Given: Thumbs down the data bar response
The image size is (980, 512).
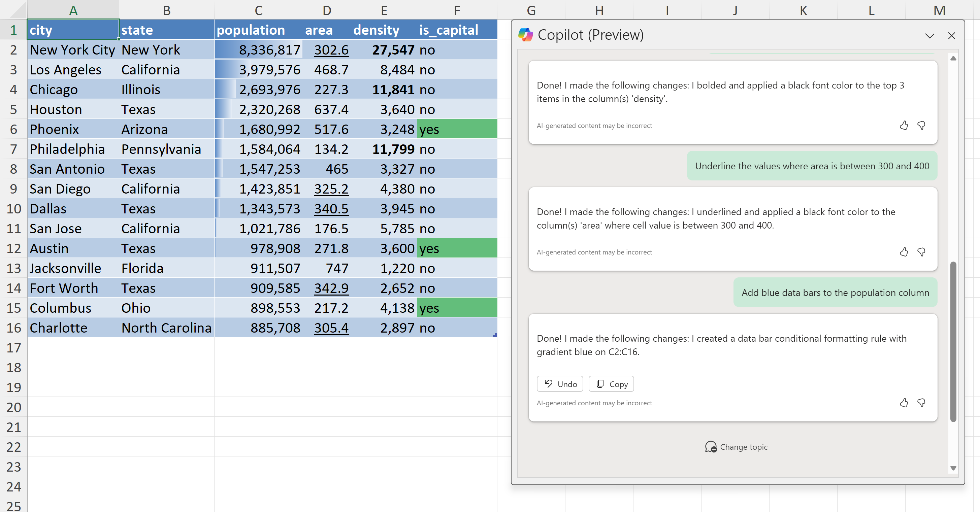Looking at the screenshot, I should click(921, 403).
